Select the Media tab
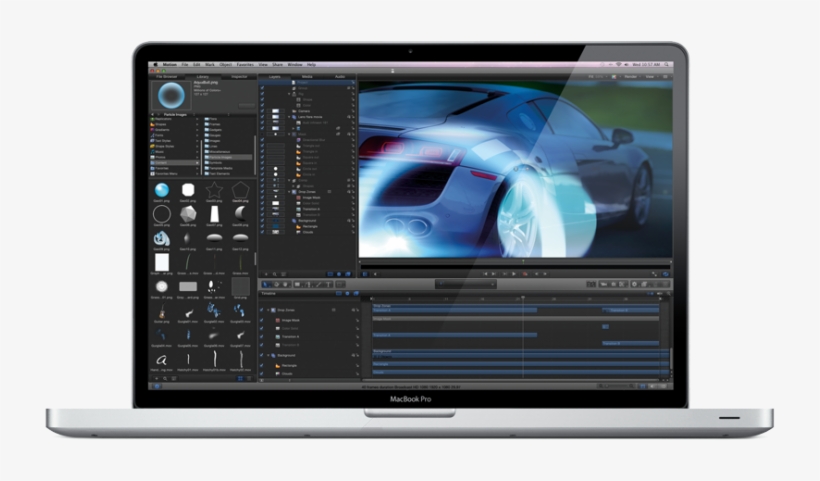This screenshot has height=481, width=820. point(307,76)
